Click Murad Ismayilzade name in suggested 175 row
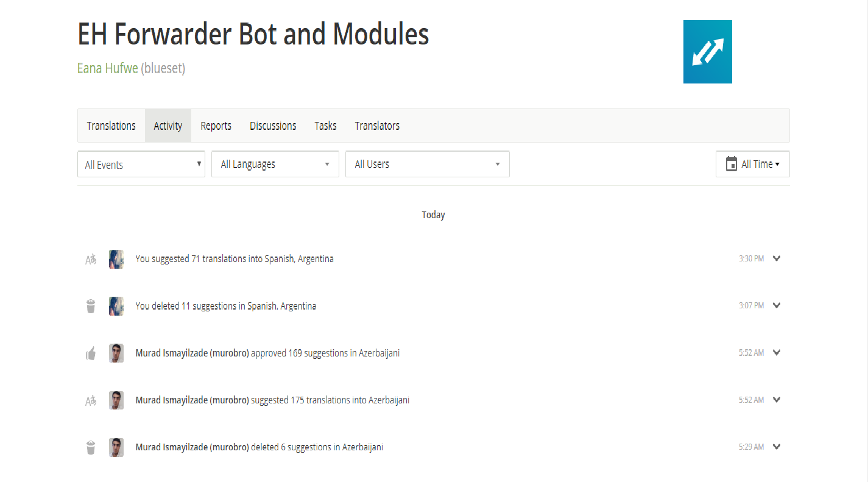 (192, 400)
